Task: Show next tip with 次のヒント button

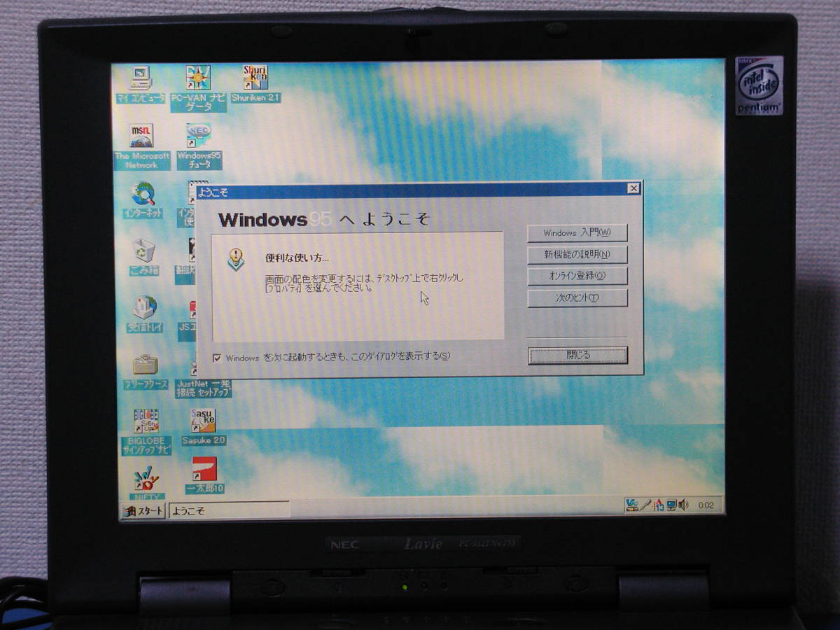Action: (x=577, y=297)
